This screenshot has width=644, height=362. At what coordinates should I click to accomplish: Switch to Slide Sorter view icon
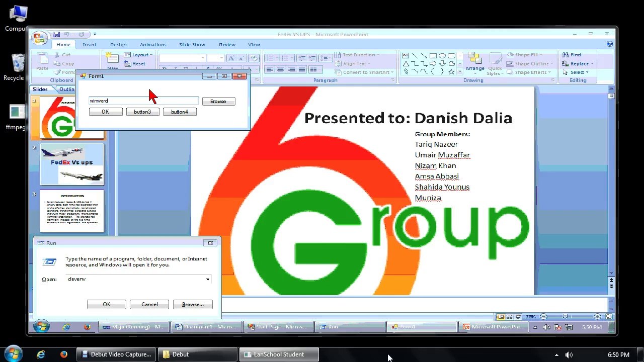510,317
